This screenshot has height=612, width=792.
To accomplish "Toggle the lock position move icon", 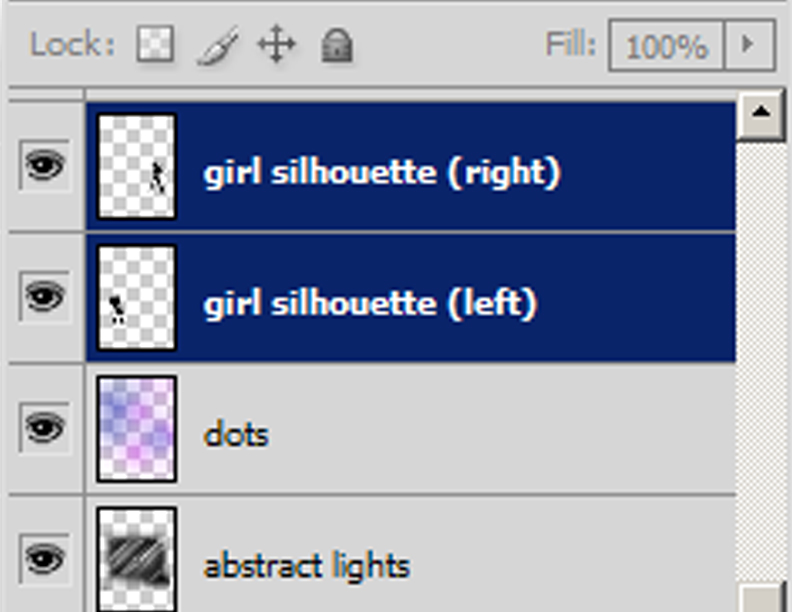I will 276,44.
